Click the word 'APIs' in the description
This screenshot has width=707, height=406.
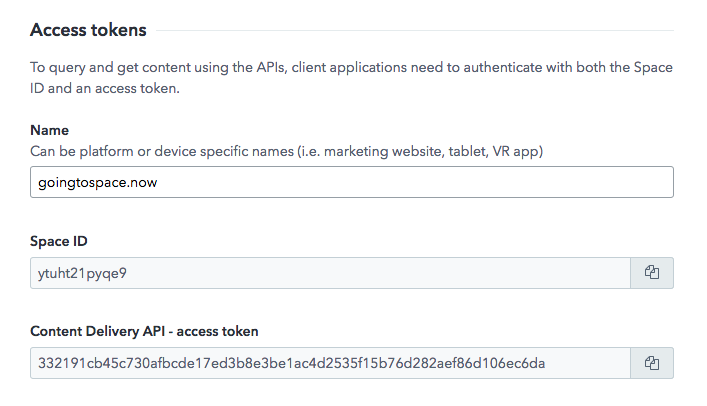tap(271, 67)
